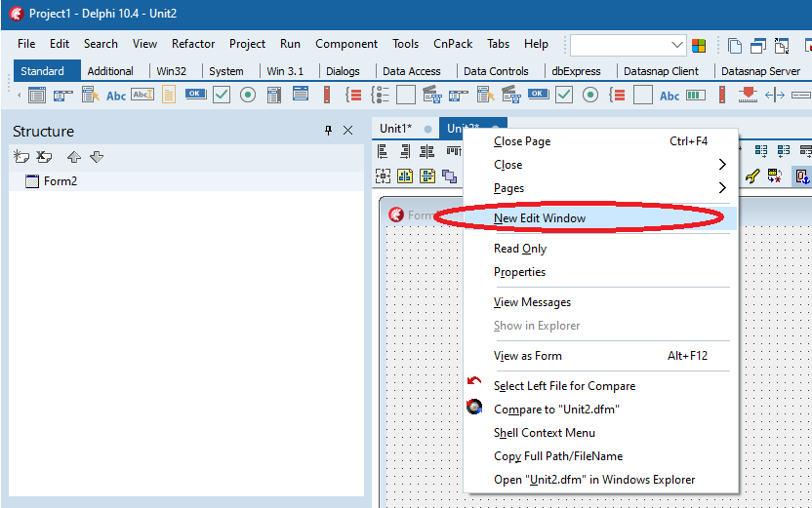The height and width of the screenshot is (508, 812).
Task: Click the yellow wrench toolbar icon
Action: tap(752, 176)
